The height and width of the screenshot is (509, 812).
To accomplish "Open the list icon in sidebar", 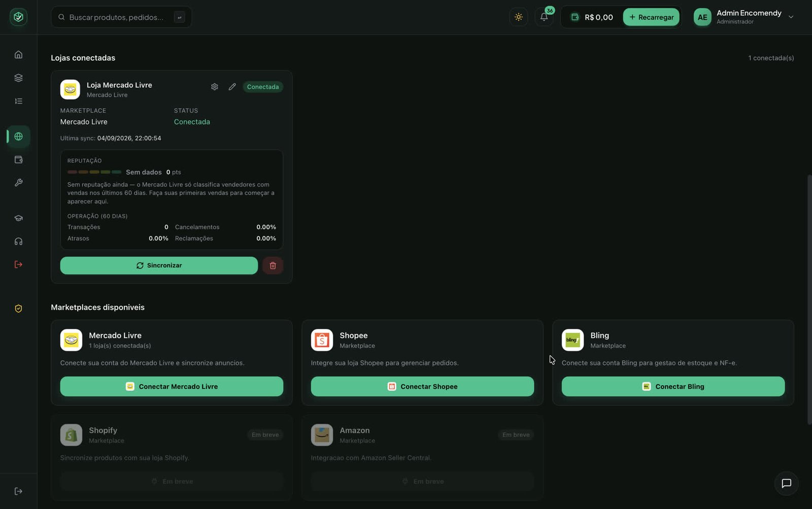I will [x=18, y=101].
